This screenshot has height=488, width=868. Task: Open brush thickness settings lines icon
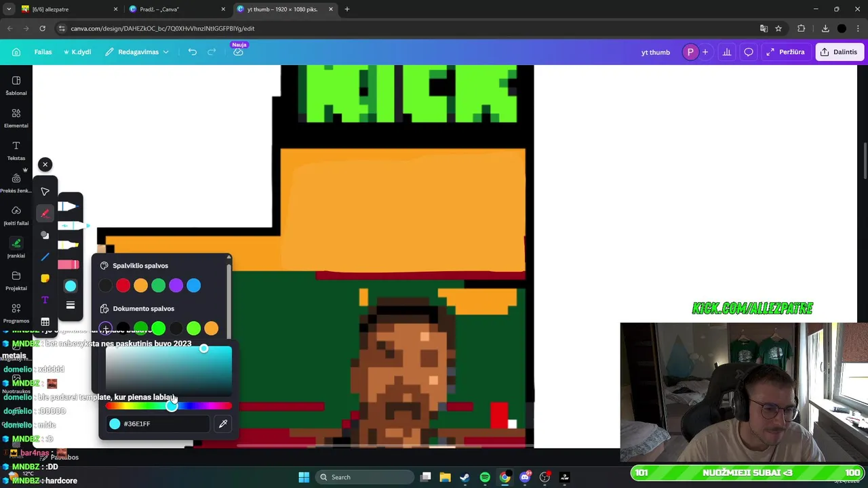point(71,306)
